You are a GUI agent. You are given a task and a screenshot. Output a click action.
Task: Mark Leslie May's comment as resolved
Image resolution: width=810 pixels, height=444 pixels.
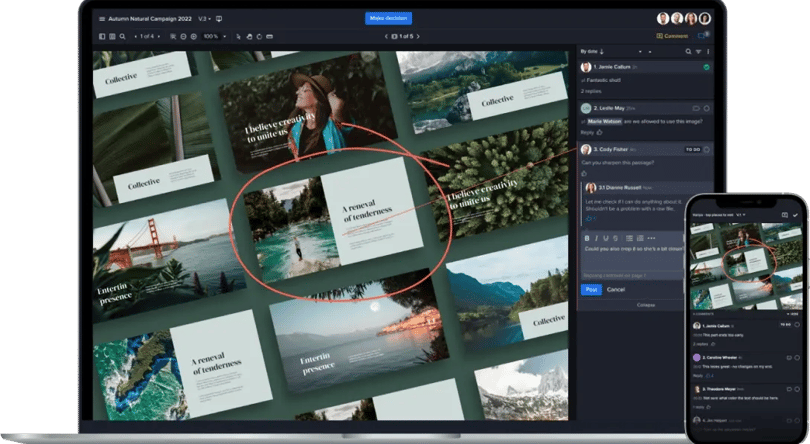tap(707, 108)
